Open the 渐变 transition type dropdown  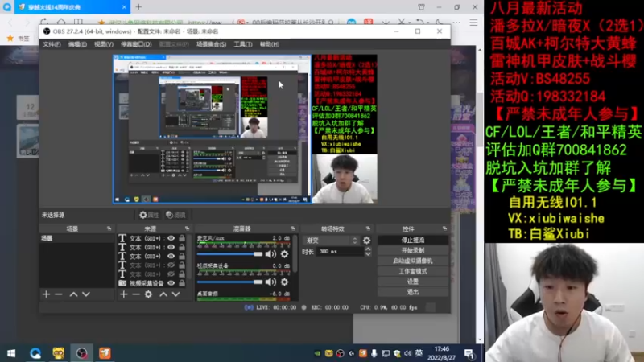pyautogui.click(x=331, y=241)
